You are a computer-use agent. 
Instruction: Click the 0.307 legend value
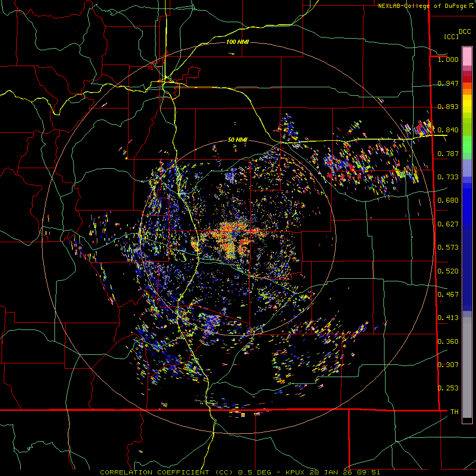click(x=448, y=364)
